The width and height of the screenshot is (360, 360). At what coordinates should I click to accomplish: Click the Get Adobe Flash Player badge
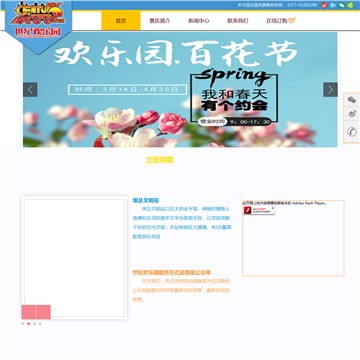(259, 210)
